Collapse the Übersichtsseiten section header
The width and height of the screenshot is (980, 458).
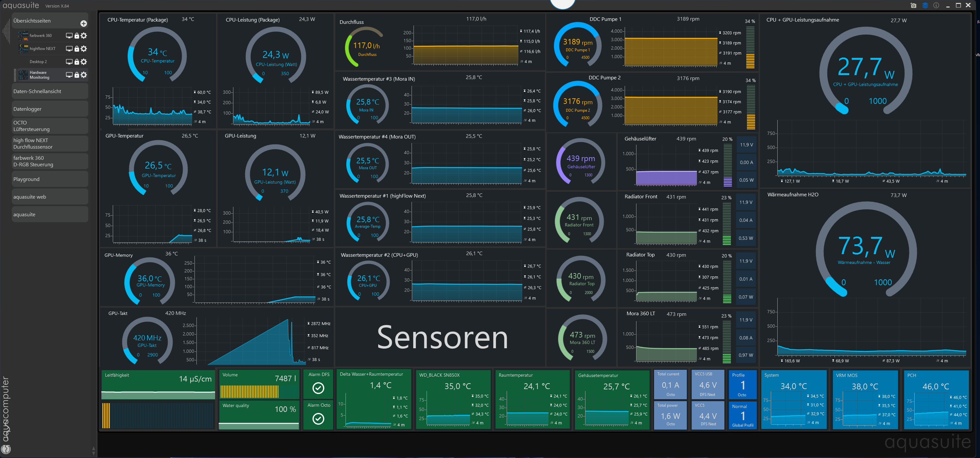point(32,21)
